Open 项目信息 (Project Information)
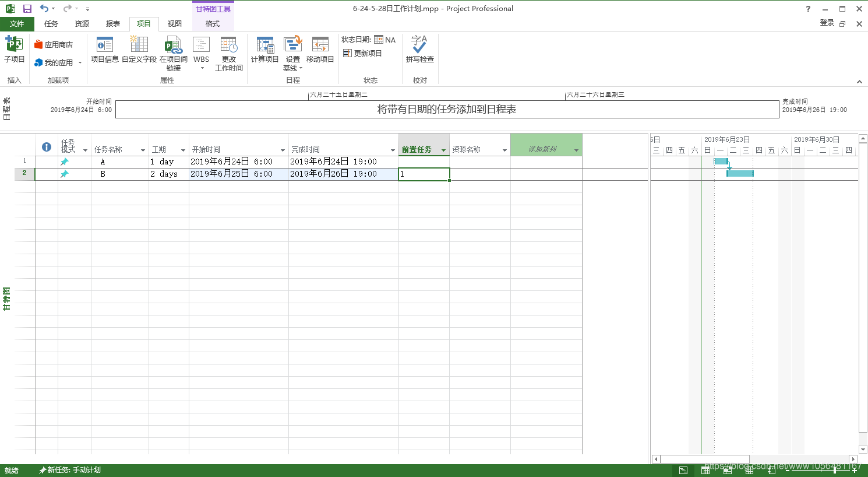 click(x=104, y=49)
